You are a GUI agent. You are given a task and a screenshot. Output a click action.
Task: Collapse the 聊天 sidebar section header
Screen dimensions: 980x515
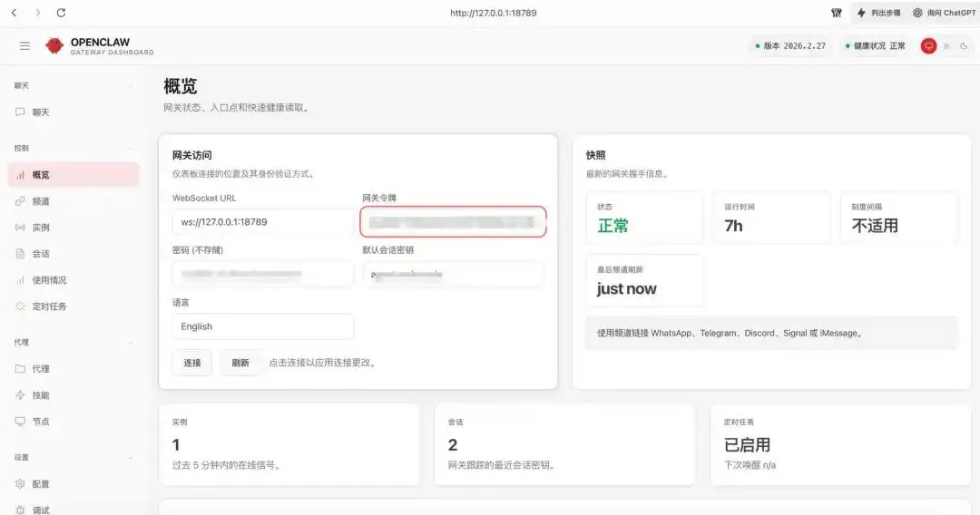pos(73,85)
